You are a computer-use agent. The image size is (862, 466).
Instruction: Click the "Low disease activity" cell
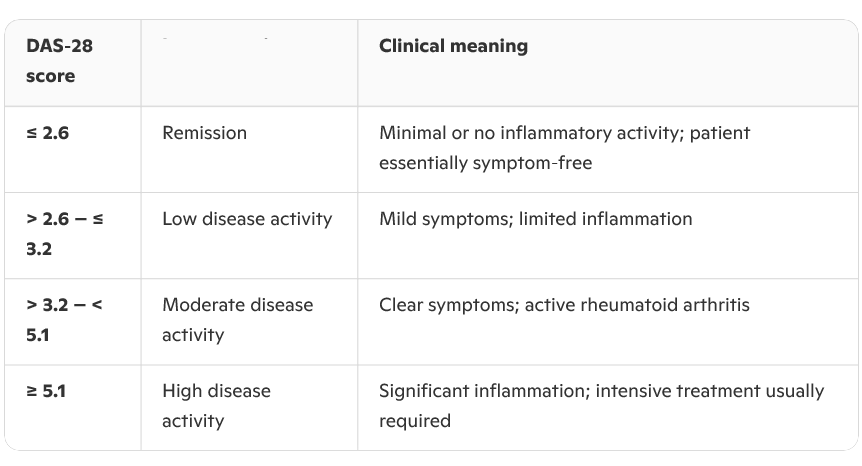click(247, 219)
